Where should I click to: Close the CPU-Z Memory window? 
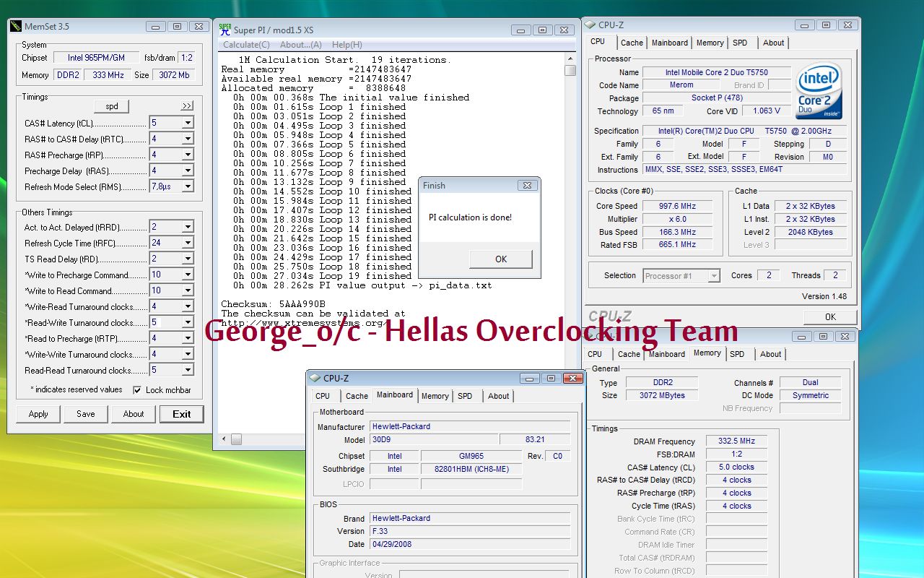point(845,336)
